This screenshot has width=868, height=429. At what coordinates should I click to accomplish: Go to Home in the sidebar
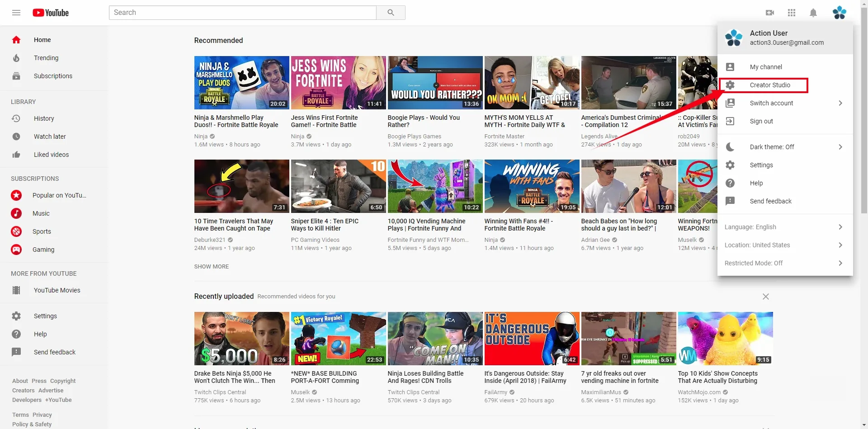54,40
